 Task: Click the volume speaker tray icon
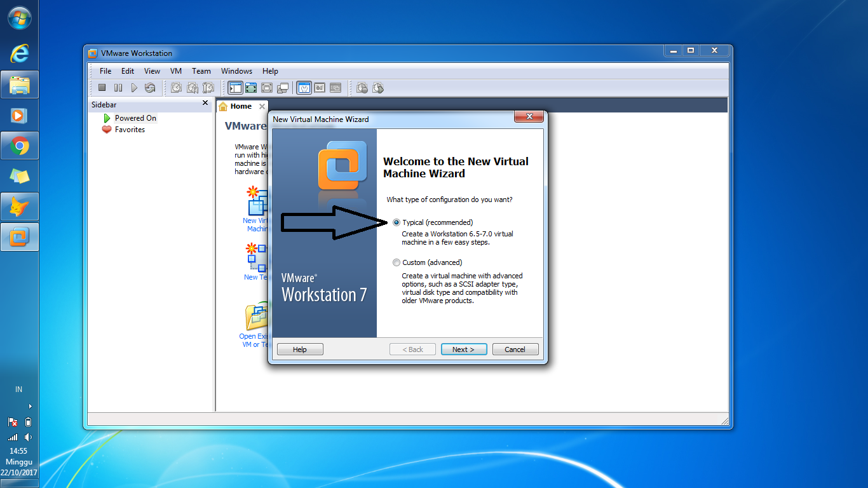pyautogui.click(x=28, y=437)
